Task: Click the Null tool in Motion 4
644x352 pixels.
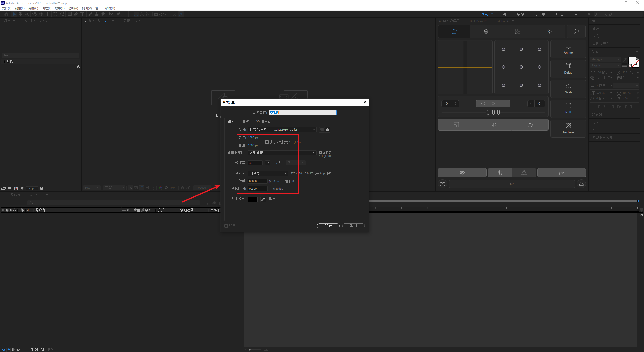Action: point(568,109)
